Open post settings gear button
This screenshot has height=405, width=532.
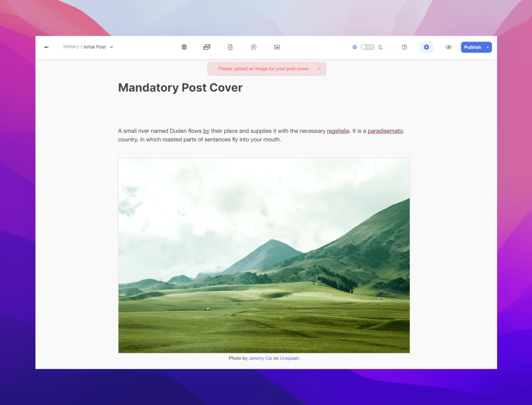tap(426, 47)
